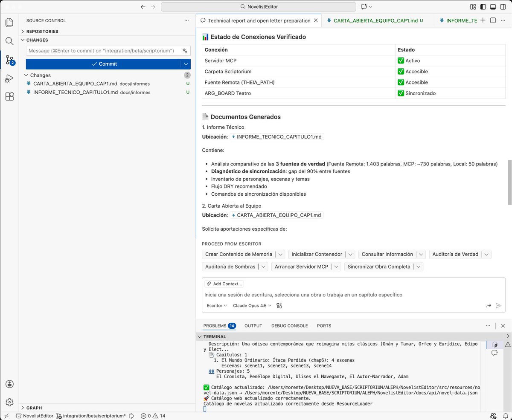Select the OUTPUT panel tab

pyautogui.click(x=253, y=326)
